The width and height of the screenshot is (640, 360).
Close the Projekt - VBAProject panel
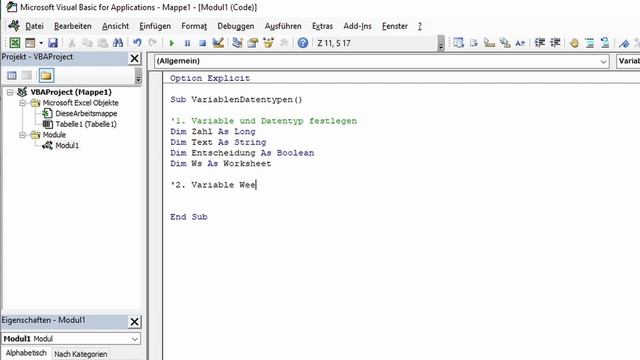tap(134, 58)
